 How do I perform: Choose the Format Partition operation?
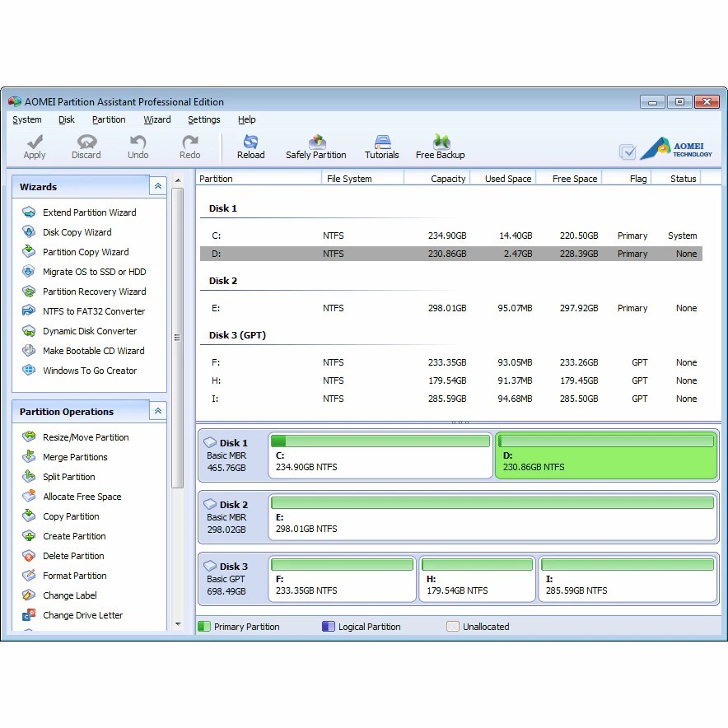coord(74,576)
